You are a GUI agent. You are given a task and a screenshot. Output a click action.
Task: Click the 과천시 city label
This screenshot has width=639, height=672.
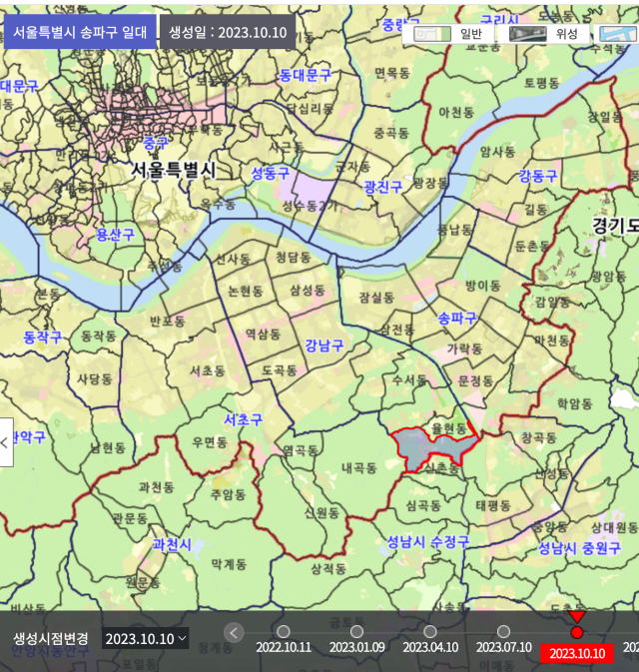(x=172, y=544)
